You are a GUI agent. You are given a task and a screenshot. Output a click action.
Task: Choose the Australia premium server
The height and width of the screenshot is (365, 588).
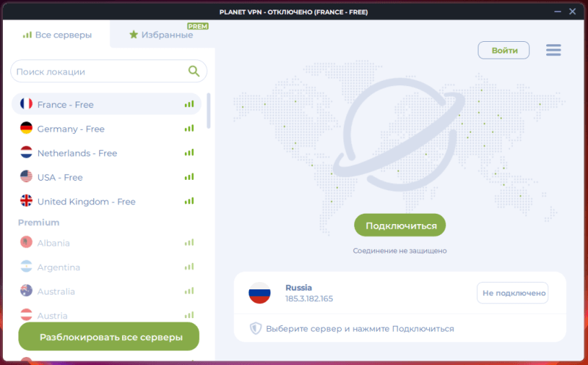(x=56, y=292)
